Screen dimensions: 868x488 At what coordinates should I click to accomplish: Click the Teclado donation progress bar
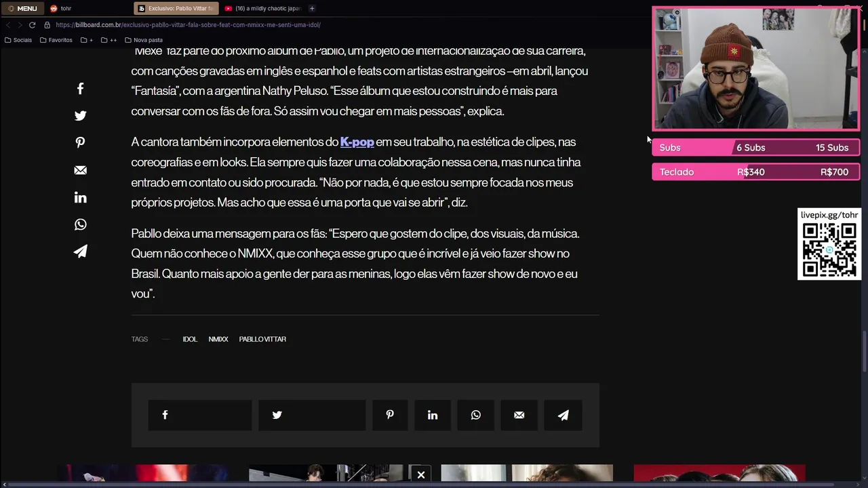756,172
